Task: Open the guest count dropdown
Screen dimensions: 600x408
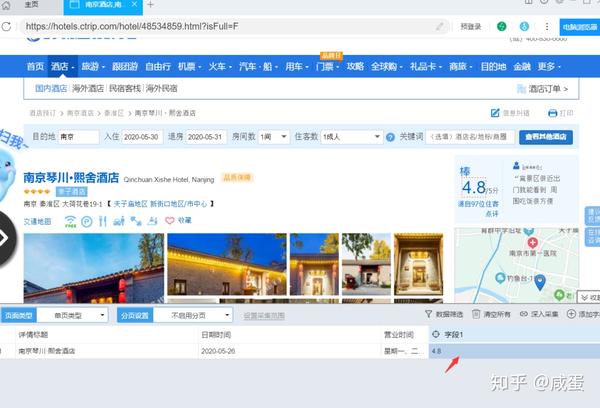Action: pos(352,137)
